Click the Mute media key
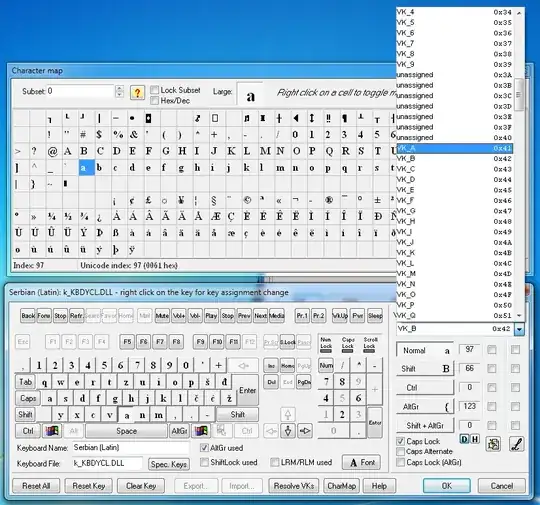The image size is (540, 505). tap(162, 316)
